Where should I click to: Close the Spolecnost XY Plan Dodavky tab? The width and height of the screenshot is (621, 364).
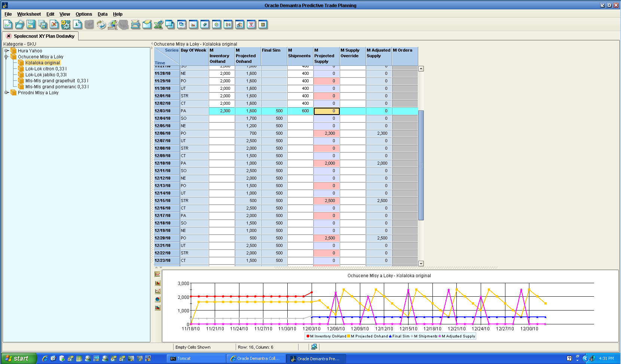[9, 36]
